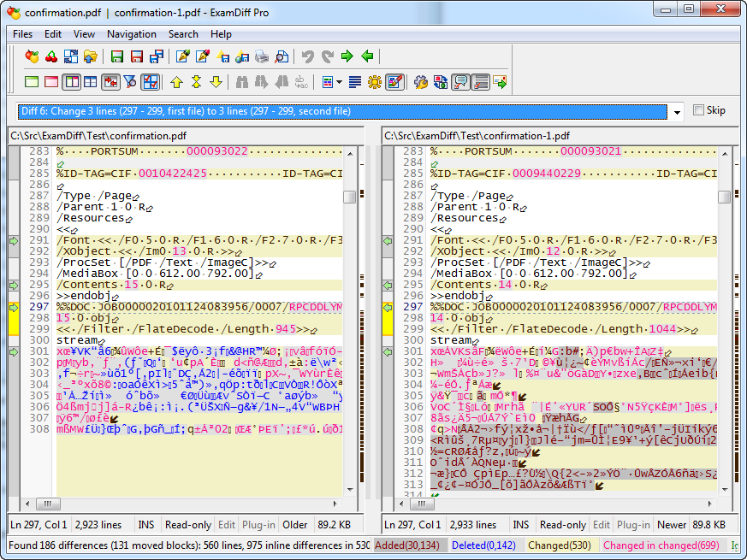This screenshot has height=560, width=747.
Task: Click the Changed in changed(699) legend
Action: click(661, 545)
